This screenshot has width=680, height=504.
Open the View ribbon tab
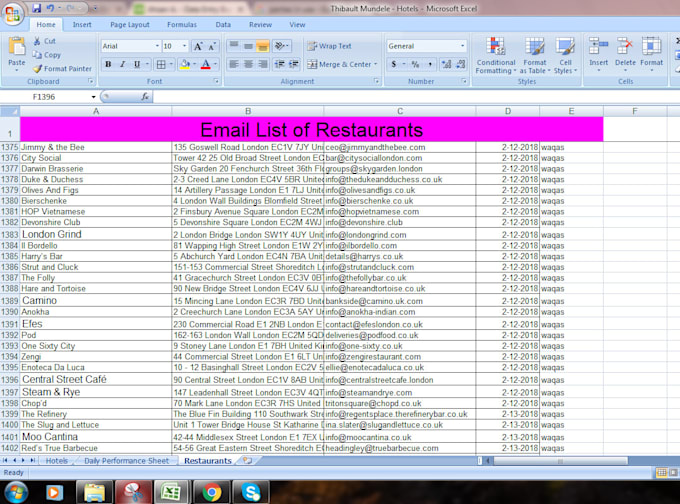coord(297,25)
